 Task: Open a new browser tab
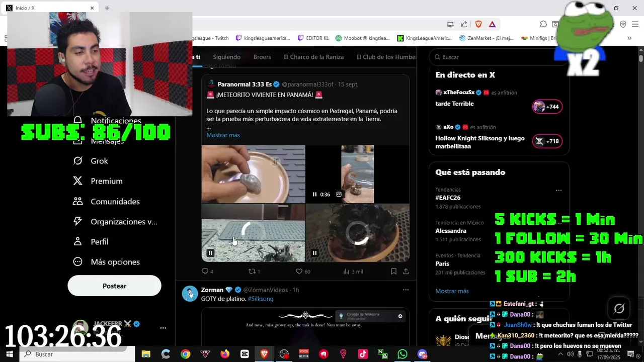[x=107, y=8]
